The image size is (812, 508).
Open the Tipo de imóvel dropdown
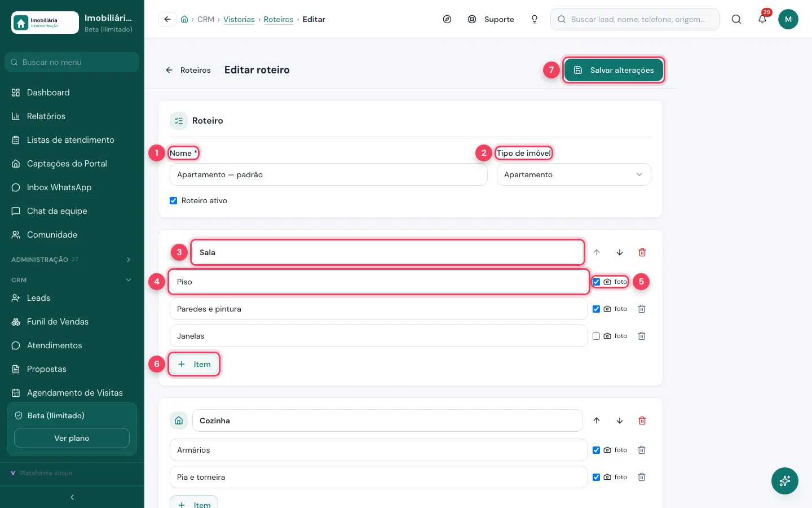coord(573,174)
